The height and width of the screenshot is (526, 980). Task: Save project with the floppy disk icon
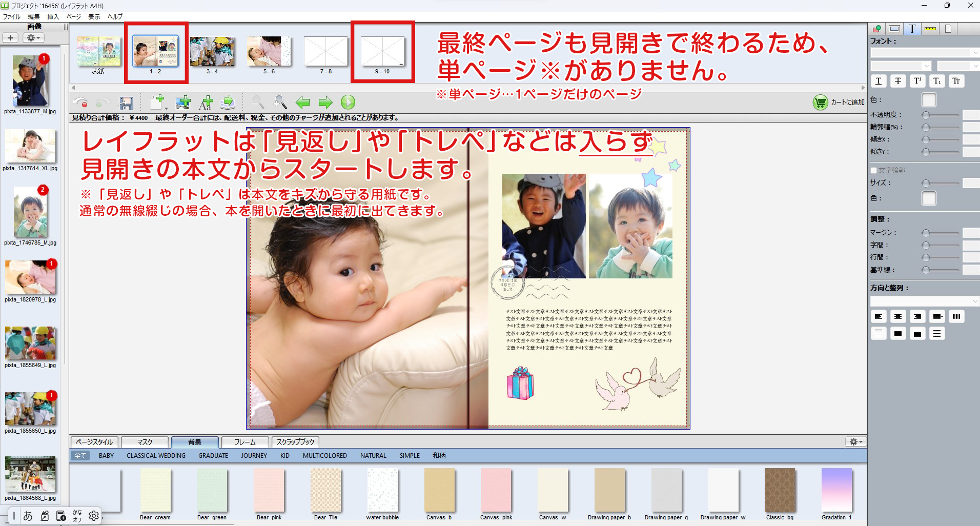[126, 103]
